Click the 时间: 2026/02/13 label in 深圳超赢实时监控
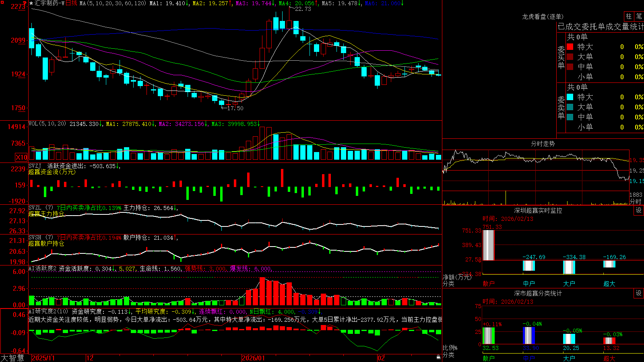 pos(508,219)
